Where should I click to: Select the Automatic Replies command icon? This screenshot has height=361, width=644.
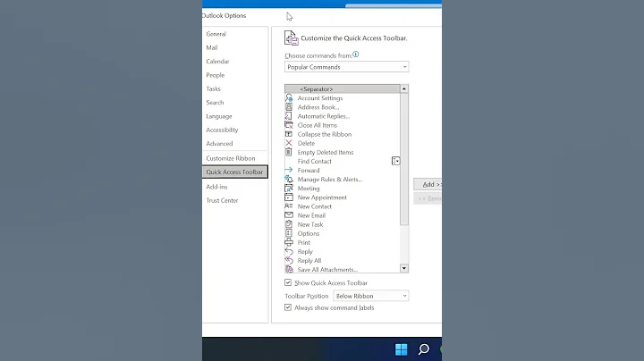pos(289,116)
